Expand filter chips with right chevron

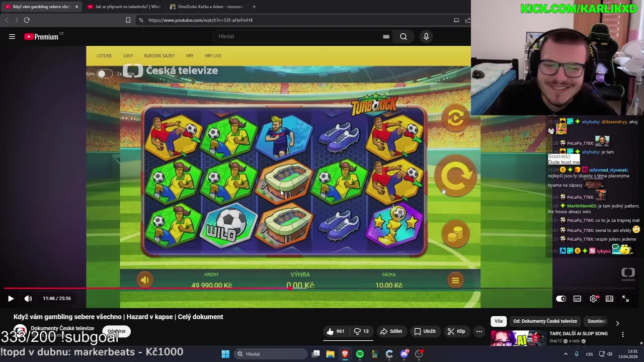pos(617,323)
